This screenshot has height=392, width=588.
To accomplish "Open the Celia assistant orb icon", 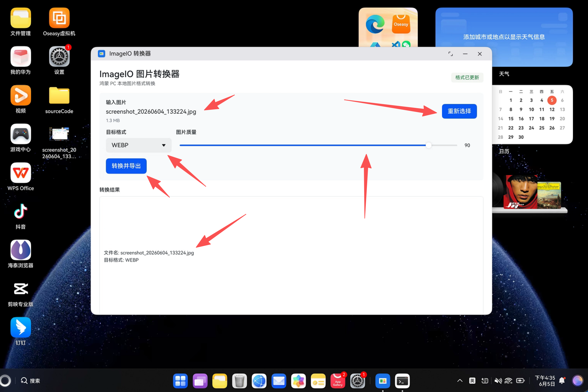I will tap(577, 381).
